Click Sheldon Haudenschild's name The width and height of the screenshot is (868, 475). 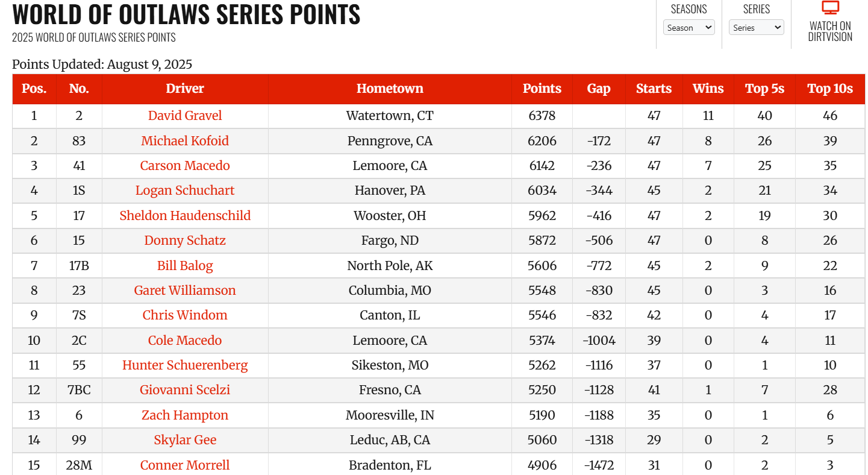(x=185, y=216)
